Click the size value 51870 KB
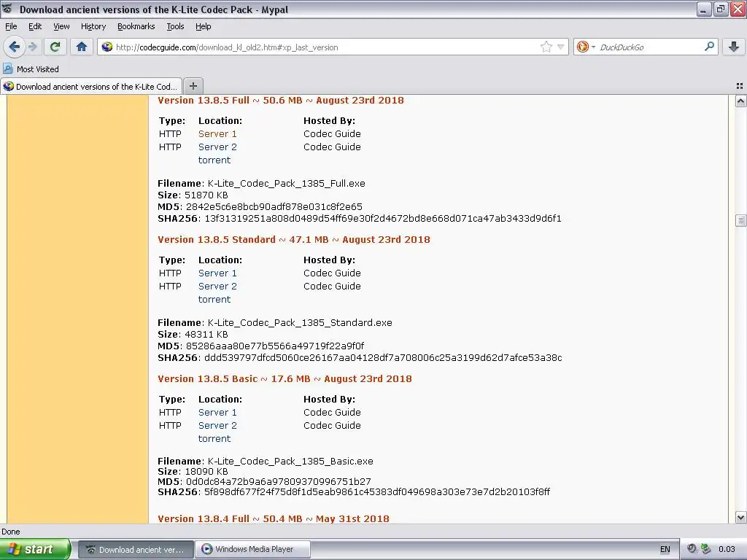The height and width of the screenshot is (560, 747). [206, 195]
